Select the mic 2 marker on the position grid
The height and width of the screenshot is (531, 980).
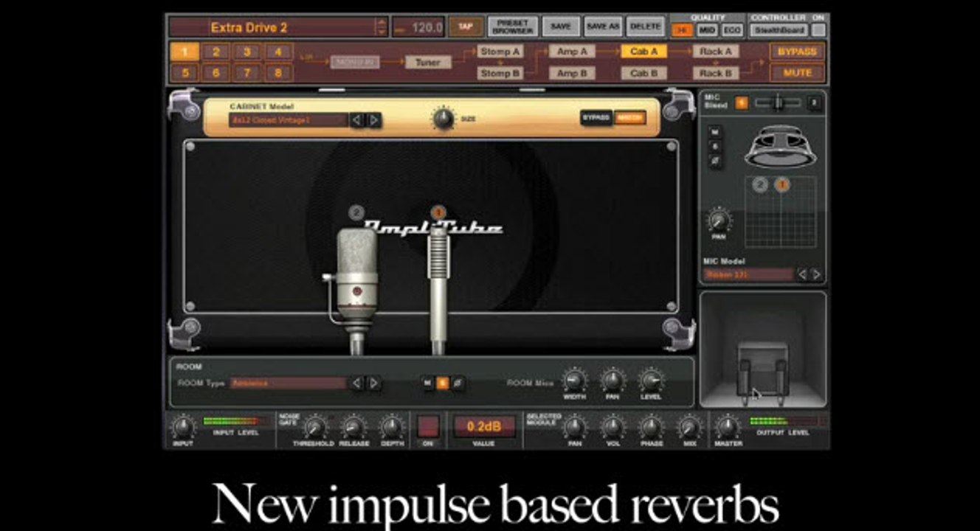click(x=760, y=185)
